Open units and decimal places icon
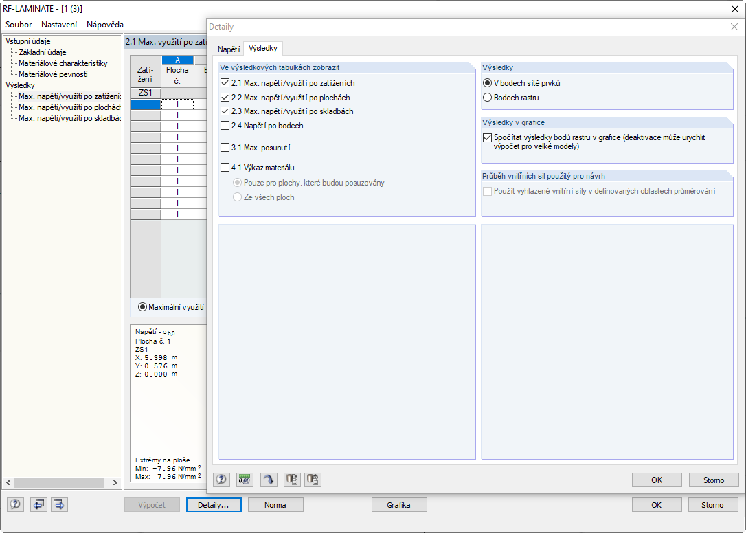 point(245,480)
